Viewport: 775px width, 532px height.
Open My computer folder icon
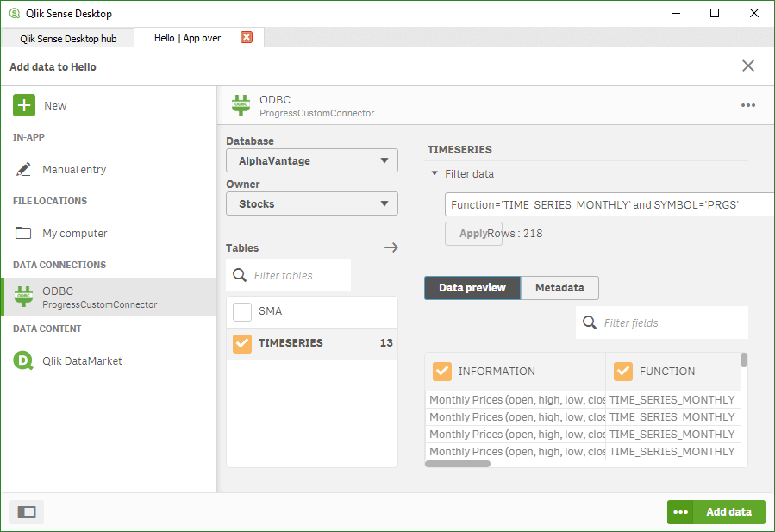[23, 233]
